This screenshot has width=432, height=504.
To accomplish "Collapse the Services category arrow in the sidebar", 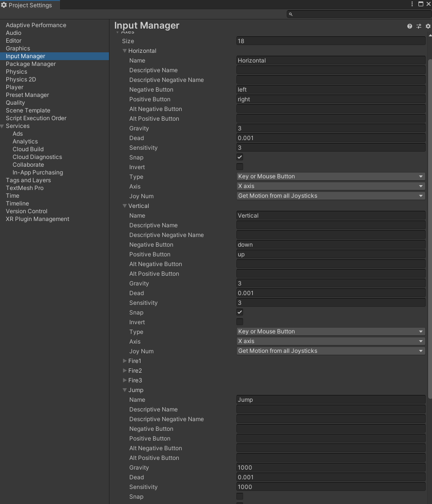I will pyautogui.click(x=2, y=126).
